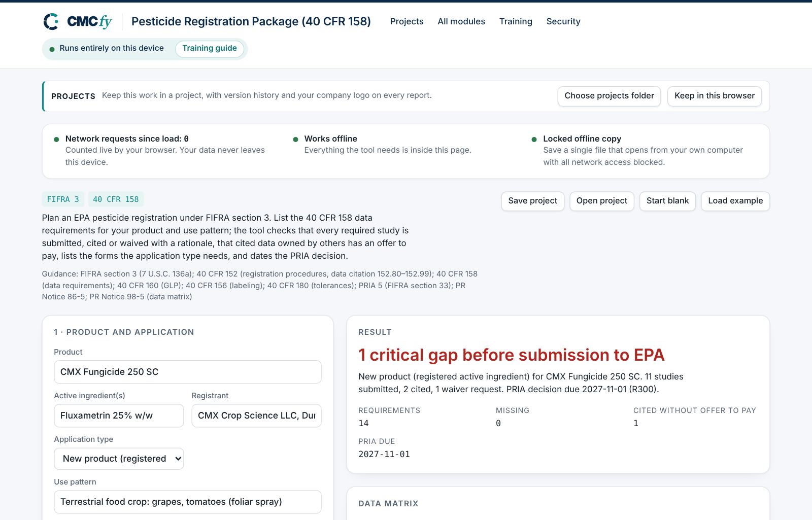This screenshot has width=812, height=520.
Task: Click the PROJECTS label in banner
Action: pos(73,96)
